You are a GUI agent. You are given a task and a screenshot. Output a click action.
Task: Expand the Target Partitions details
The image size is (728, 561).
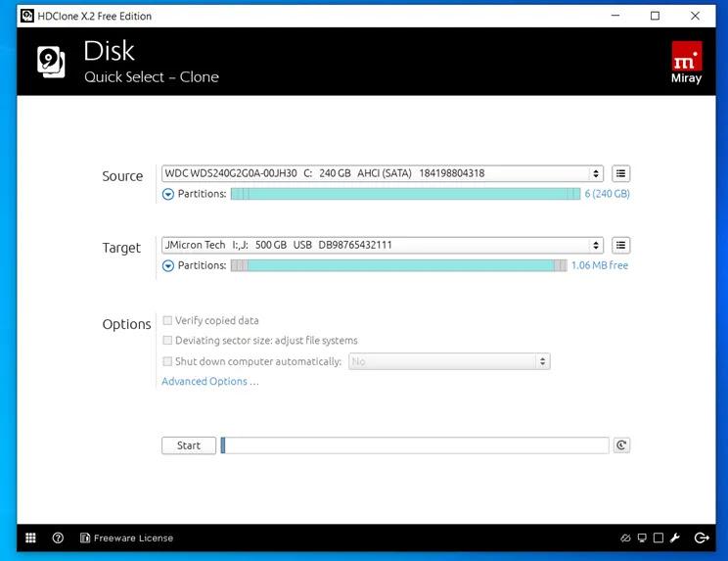pos(168,265)
